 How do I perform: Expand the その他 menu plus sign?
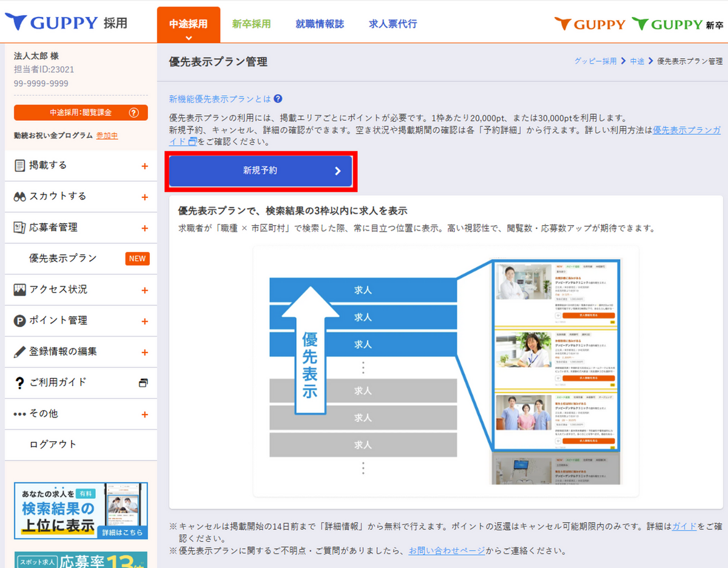click(x=144, y=414)
